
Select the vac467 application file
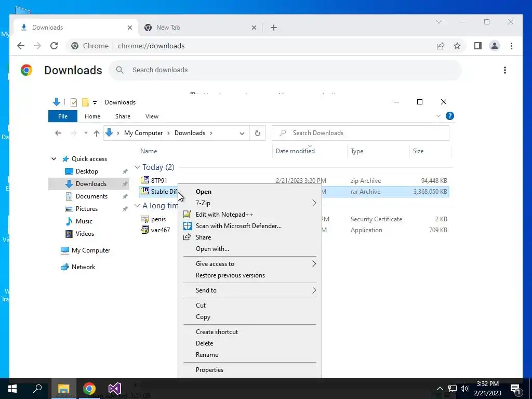click(x=161, y=230)
